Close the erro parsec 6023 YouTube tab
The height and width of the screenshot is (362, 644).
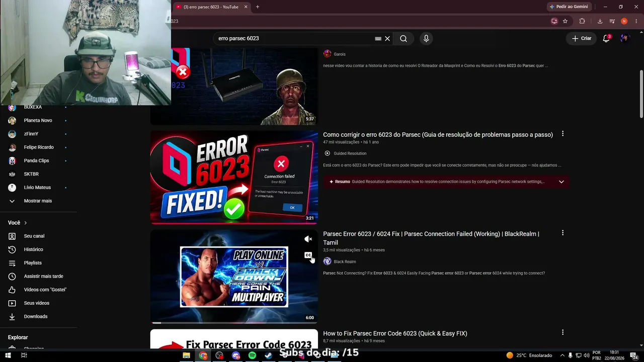point(246,7)
